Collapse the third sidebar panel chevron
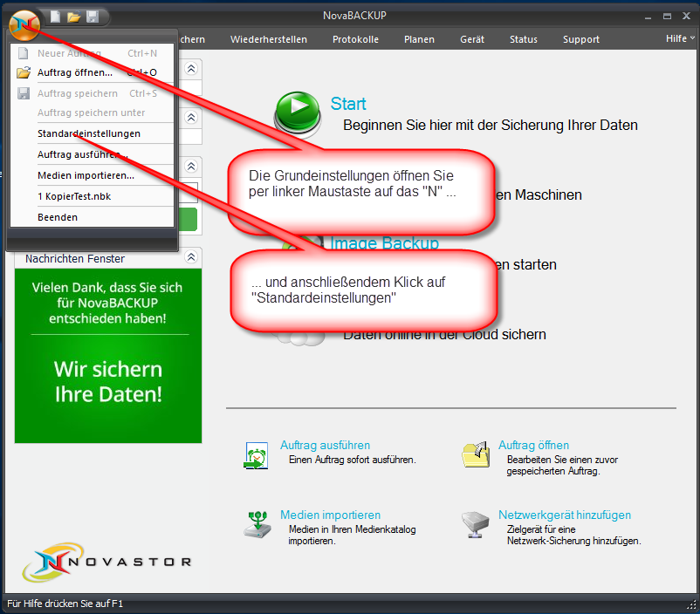The width and height of the screenshot is (700, 614). pyautogui.click(x=191, y=167)
